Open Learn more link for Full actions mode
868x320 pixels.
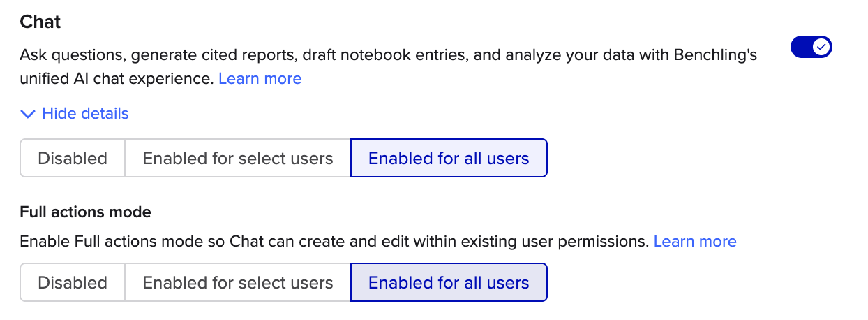695,241
